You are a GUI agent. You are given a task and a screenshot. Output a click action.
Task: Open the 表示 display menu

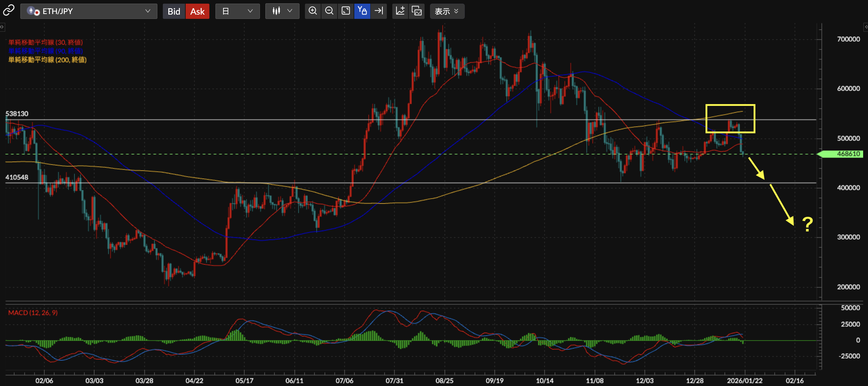pos(446,12)
